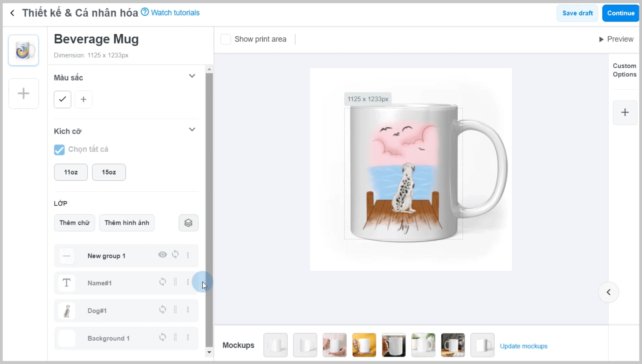
Task: Open the three-dot menu of Dog#1 layer
Action: (x=188, y=309)
